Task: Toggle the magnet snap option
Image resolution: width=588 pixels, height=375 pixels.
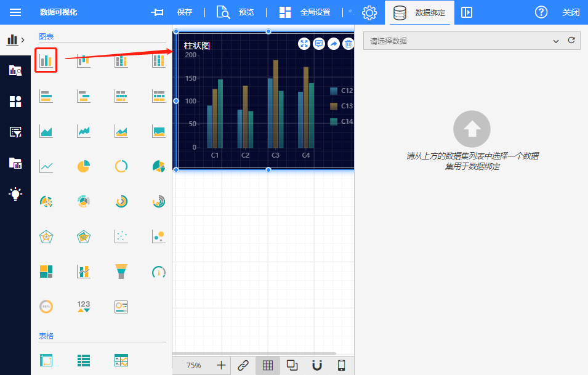Action: (316, 365)
